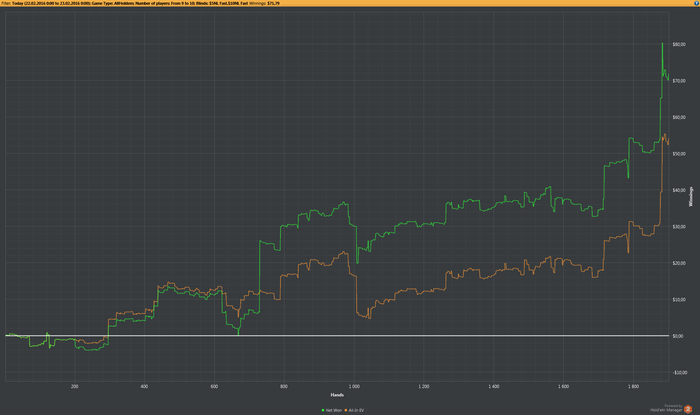Click the $40.00 axis label
Screen dimensions: 700x415
coord(679,190)
